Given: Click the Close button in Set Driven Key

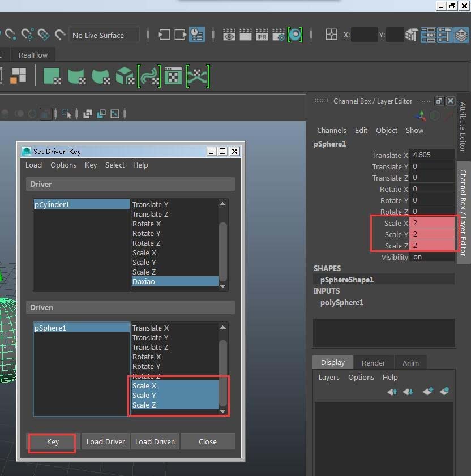Looking at the screenshot, I should (x=208, y=441).
